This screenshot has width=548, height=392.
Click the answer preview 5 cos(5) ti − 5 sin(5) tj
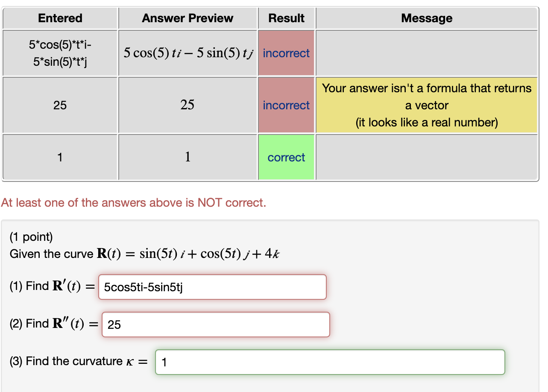click(188, 53)
